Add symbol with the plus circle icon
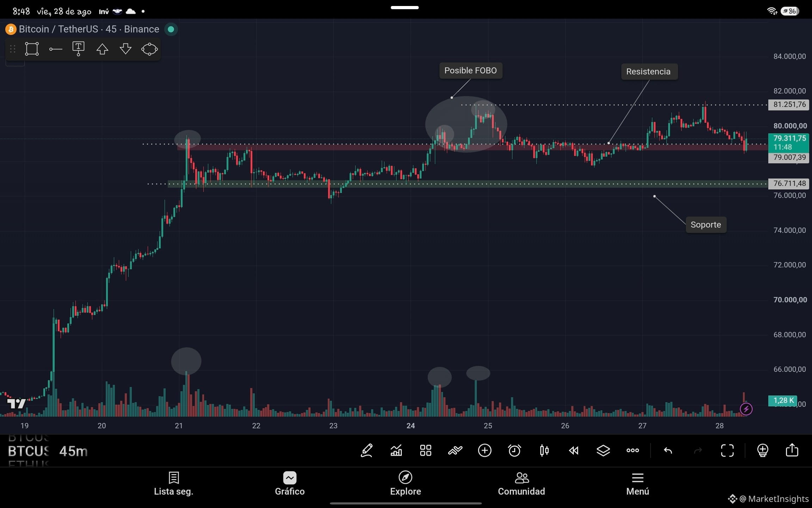Viewport: 812px width, 508px height. pyautogui.click(x=485, y=450)
